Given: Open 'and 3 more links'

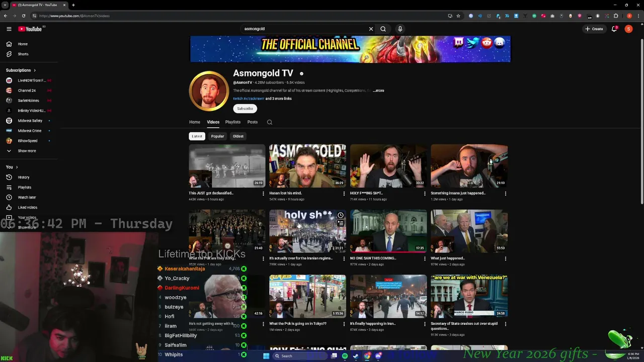Looking at the screenshot, I should click(x=279, y=99).
